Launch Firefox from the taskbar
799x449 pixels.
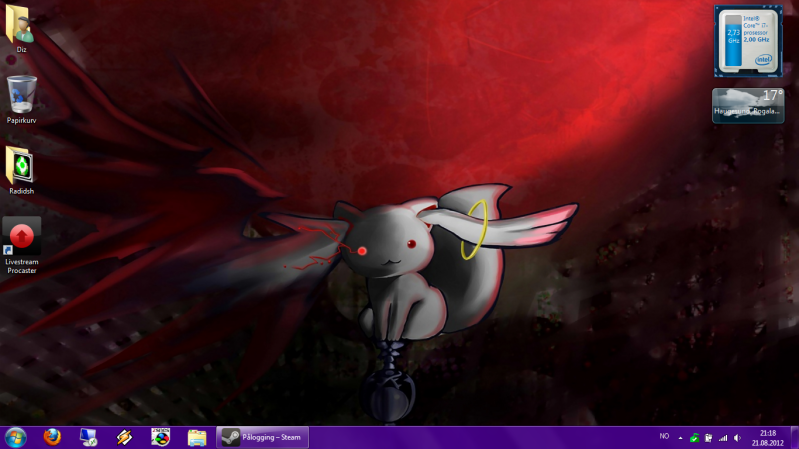click(x=52, y=437)
